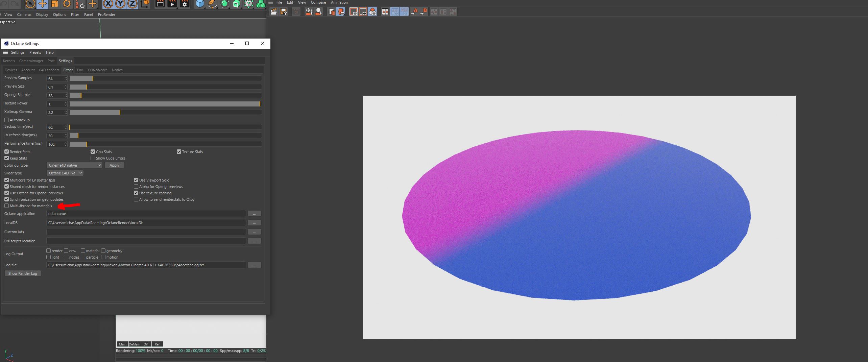Screen dimensions: 868x362
Task: Adjust the Xbitmap Gamma slider
Action: point(166,112)
